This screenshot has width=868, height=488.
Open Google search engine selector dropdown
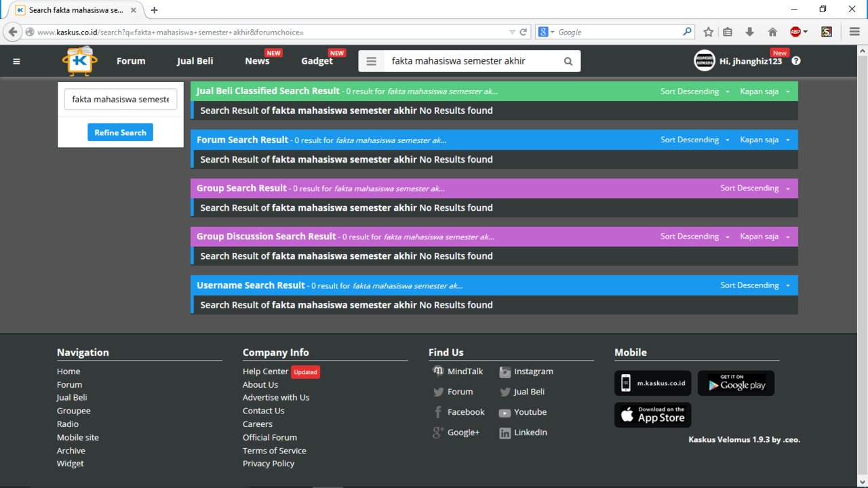click(x=547, y=32)
